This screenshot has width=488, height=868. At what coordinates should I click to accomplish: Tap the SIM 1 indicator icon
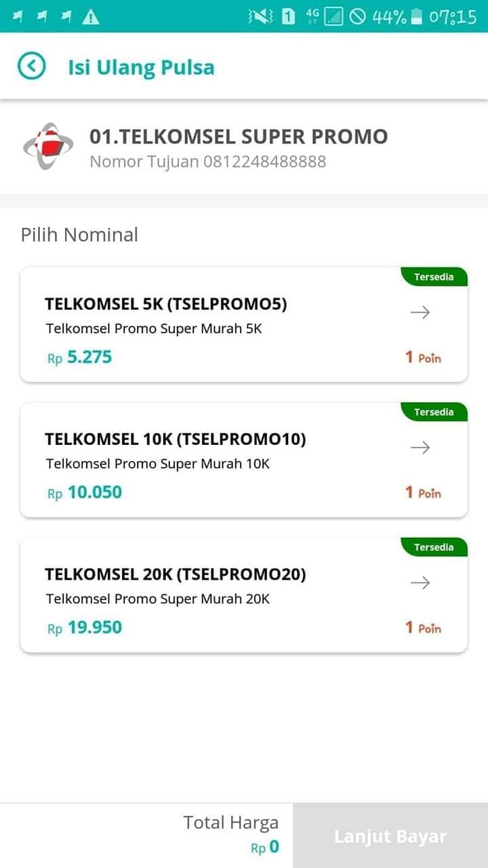pos(289,16)
